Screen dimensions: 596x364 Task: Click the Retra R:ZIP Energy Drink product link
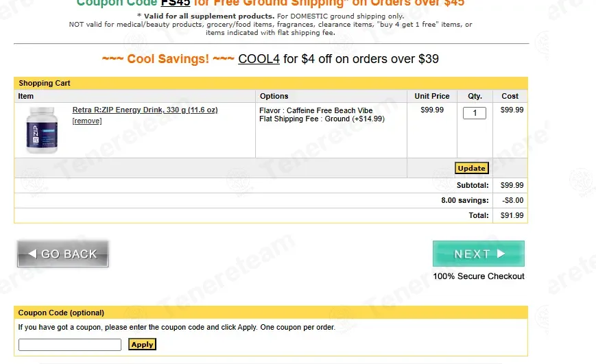145,110
